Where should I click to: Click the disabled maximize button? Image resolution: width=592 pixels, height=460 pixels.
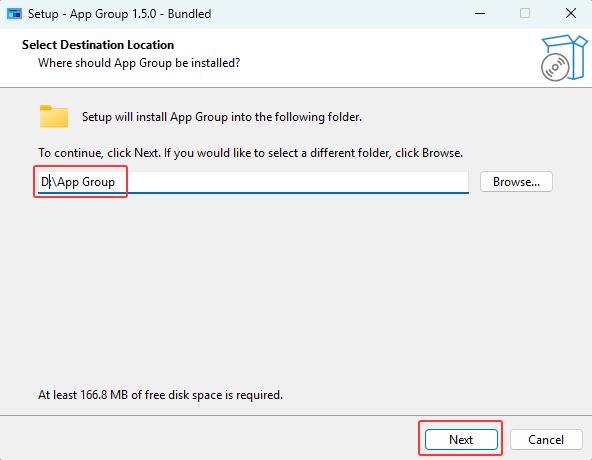(x=525, y=14)
